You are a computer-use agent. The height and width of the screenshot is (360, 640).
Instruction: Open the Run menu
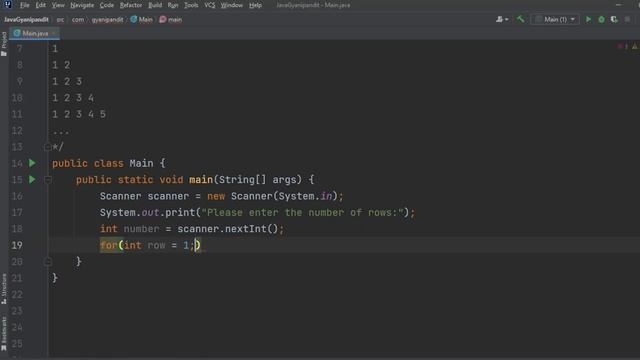point(173,5)
